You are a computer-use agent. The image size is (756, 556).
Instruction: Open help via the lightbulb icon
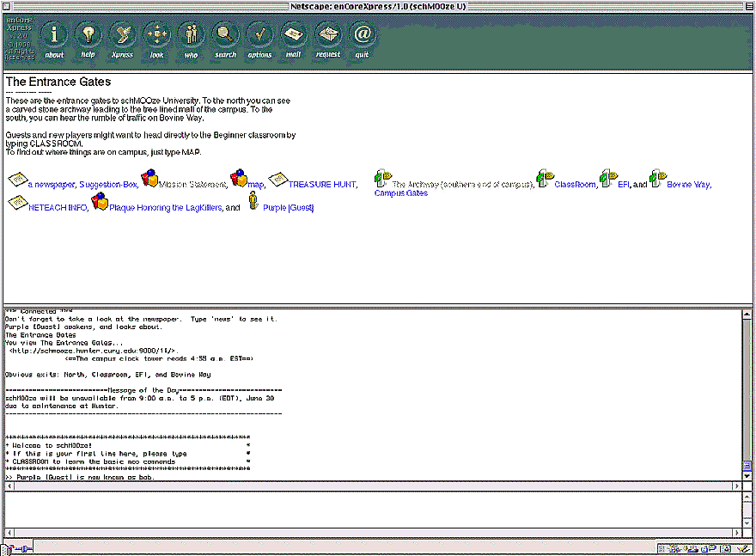(x=88, y=35)
